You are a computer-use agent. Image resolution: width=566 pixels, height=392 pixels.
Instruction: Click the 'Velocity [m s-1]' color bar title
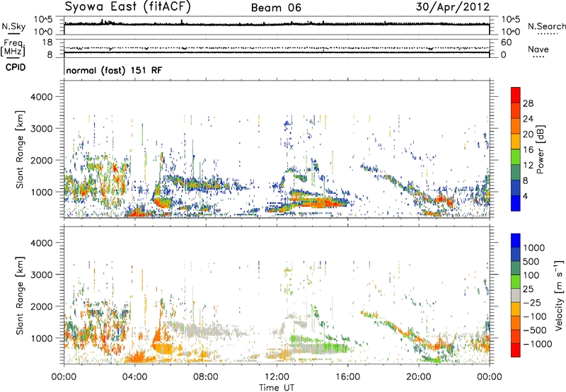click(x=559, y=295)
